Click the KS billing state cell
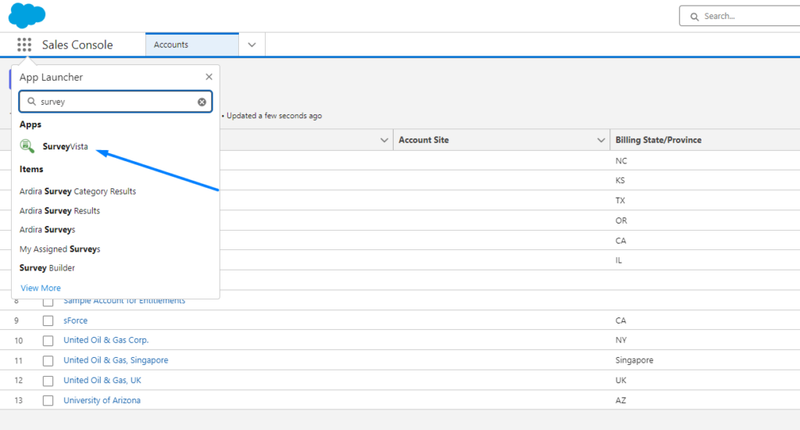 tap(620, 181)
